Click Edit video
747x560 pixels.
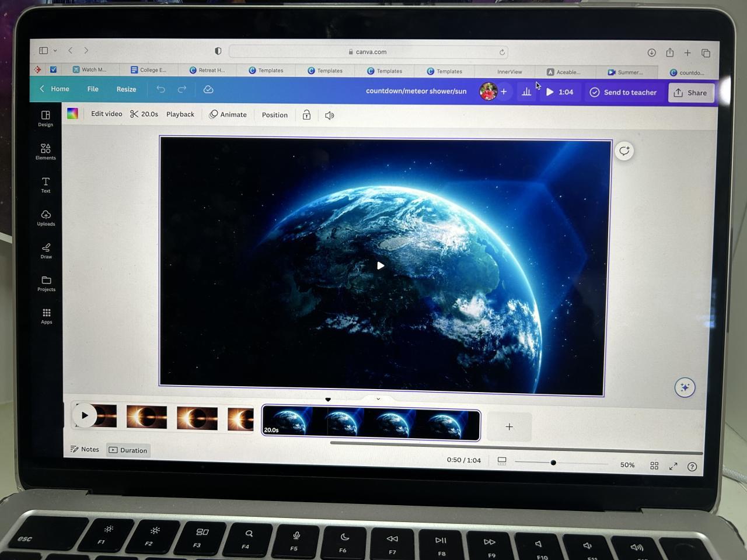coord(107,114)
